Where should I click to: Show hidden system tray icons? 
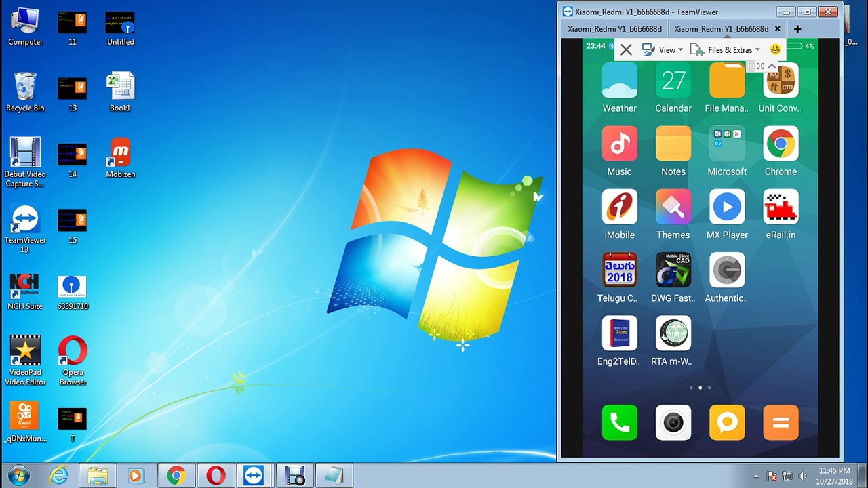(x=756, y=476)
